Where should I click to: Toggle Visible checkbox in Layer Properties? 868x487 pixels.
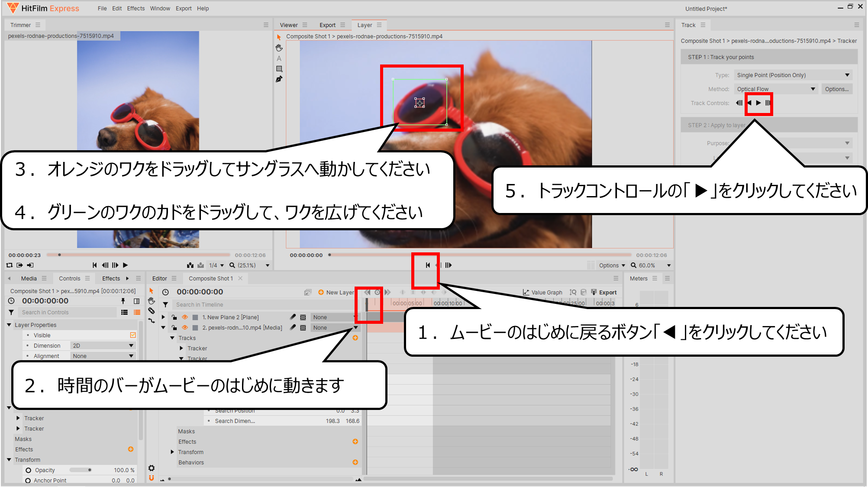click(133, 335)
